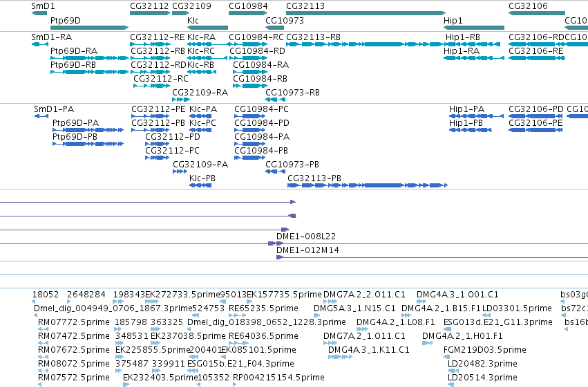Select the DMG7A2_2.O11.C1 EST arrows
Viewport: 588px width, 388px height.
[330, 302]
